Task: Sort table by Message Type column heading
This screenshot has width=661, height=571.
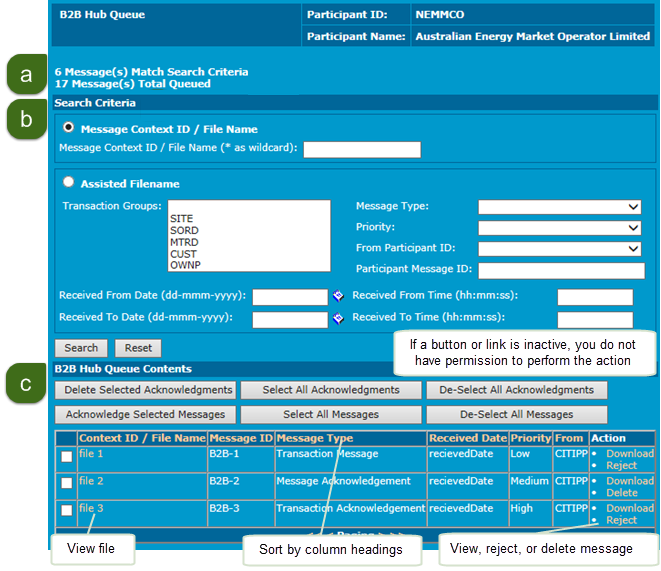Action: [x=314, y=439]
